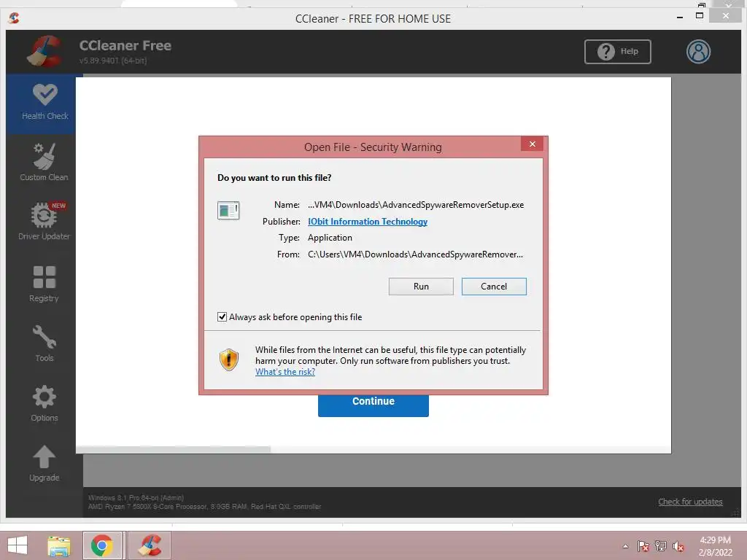Viewport: 747px width, 560px height.
Task: Open the Driver Updater section
Action: 44,222
